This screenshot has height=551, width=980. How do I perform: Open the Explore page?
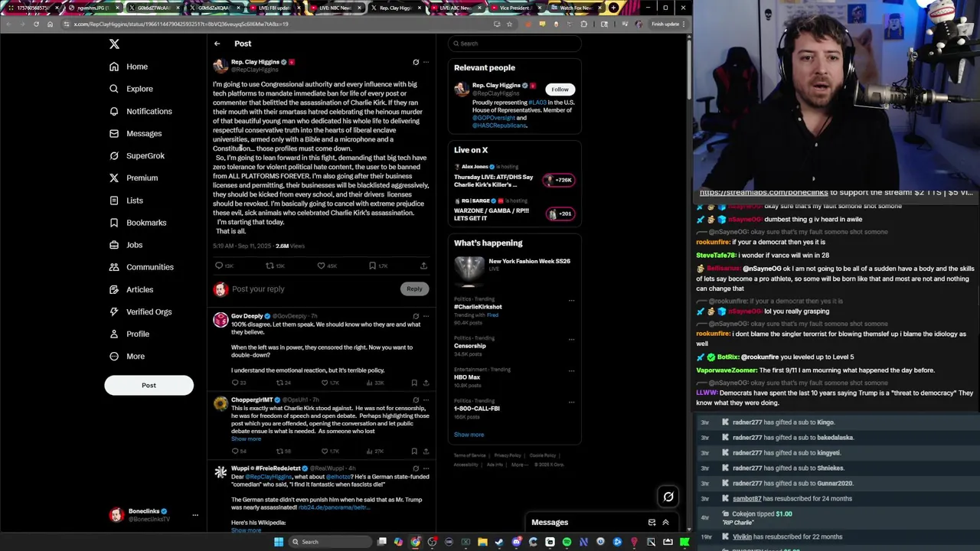(x=131, y=89)
